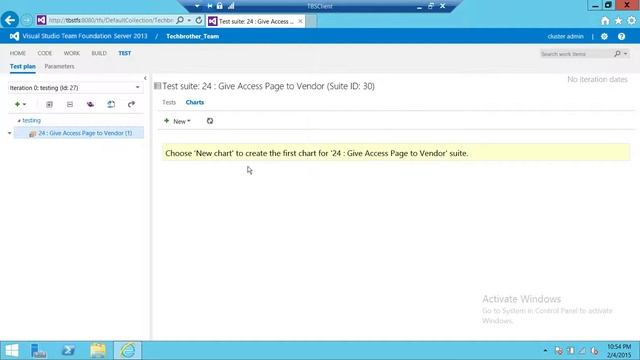Expand all suites in the tree
Viewport: 640px width, 360px height.
(49, 104)
